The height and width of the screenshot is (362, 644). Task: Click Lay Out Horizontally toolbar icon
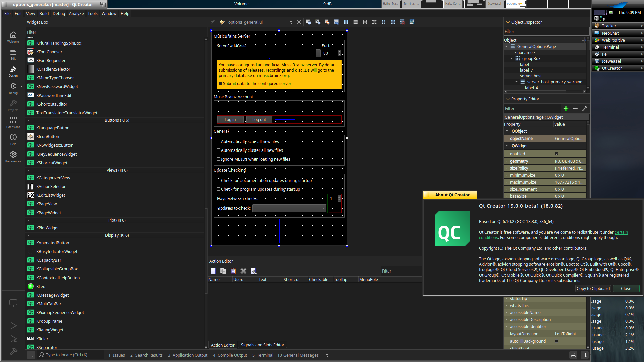[346, 22]
